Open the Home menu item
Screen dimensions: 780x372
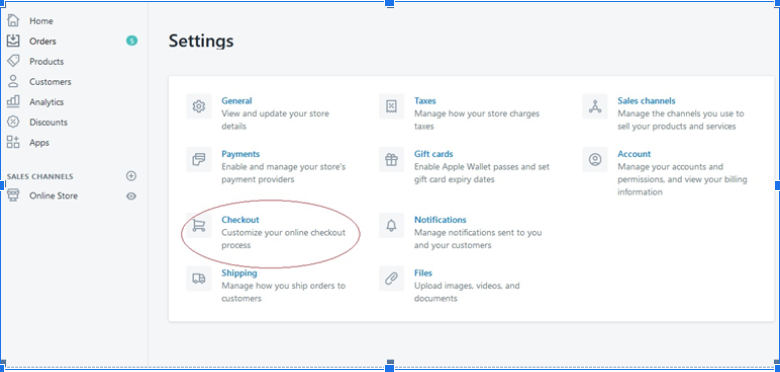point(41,21)
